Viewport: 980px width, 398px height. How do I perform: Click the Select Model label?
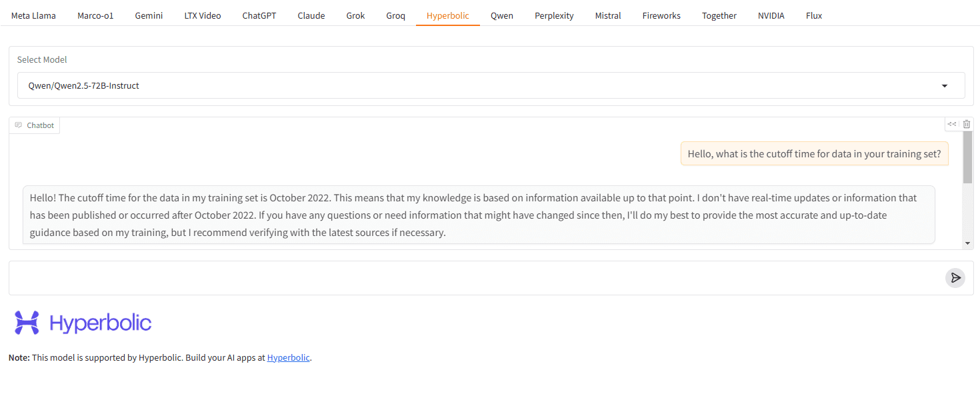[42, 60]
